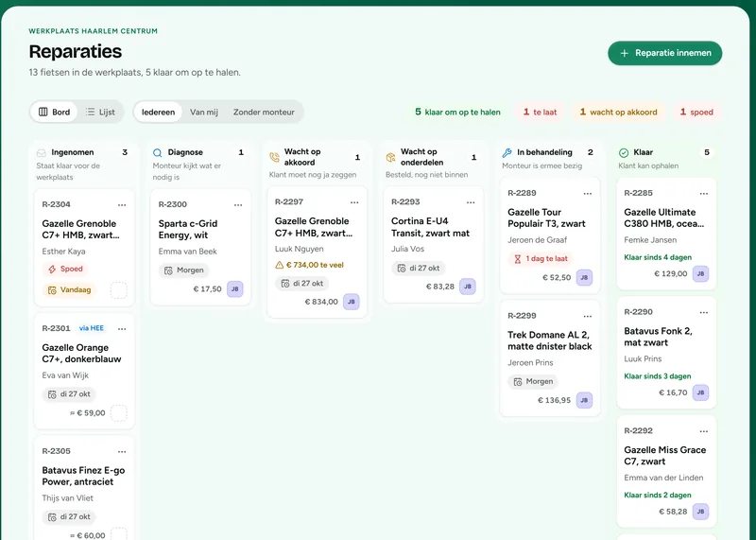
Task: Open the three-dot menu on card R-2300
Action: click(x=238, y=205)
